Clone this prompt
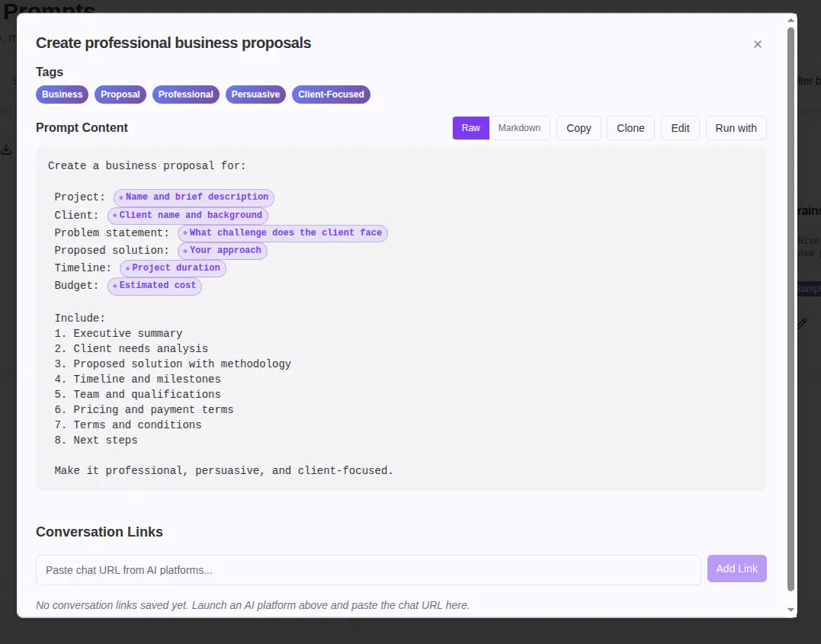This screenshot has width=821, height=644. pos(630,128)
